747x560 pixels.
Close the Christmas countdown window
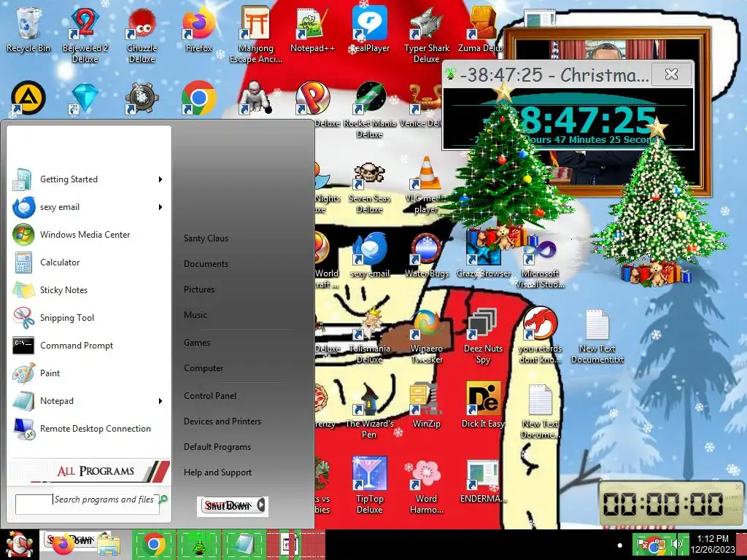pyautogui.click(x=671, y=74)
